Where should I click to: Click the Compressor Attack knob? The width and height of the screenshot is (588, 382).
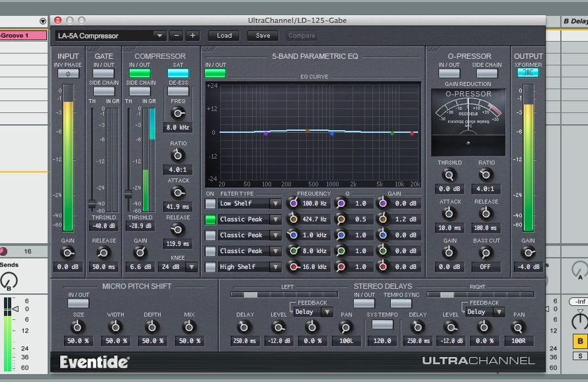tap(178, 192)
